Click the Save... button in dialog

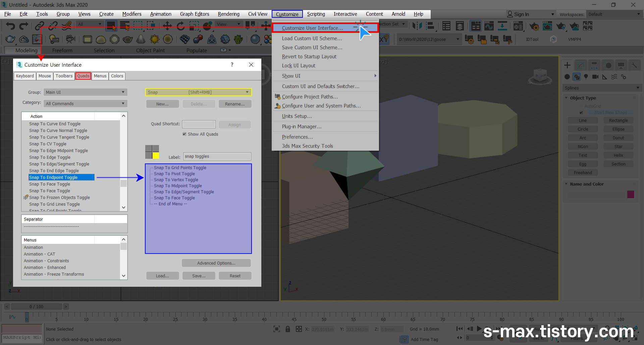[x=199, y=276]
